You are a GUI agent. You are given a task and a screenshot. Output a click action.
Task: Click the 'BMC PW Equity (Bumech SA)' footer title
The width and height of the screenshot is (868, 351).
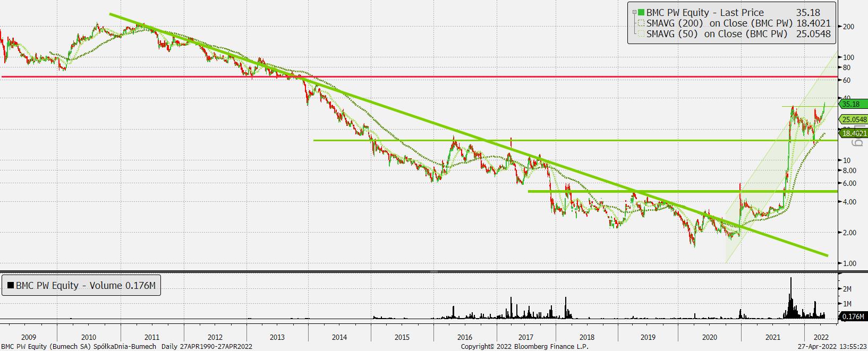pos(46,347)
